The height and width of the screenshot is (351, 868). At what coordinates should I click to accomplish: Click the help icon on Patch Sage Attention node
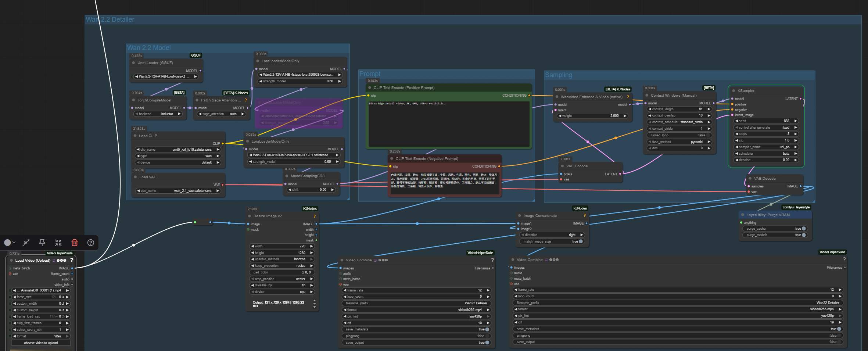(x=246, y=100)
